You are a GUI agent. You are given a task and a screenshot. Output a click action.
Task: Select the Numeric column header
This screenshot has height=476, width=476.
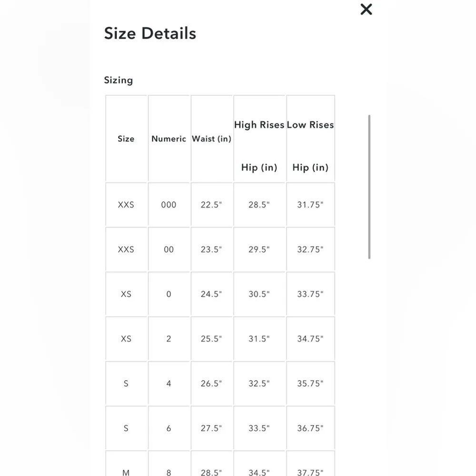(x=169, y=139)
